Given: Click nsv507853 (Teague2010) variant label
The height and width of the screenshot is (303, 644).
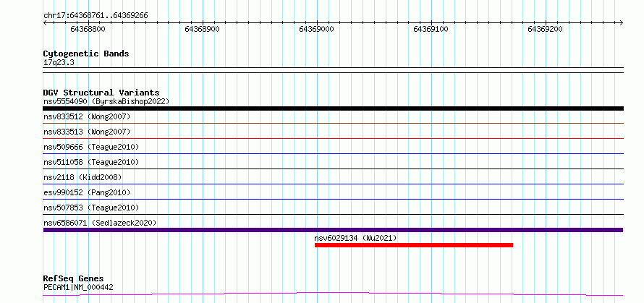Looking at the screenshot, I should [x=91, y=208].
